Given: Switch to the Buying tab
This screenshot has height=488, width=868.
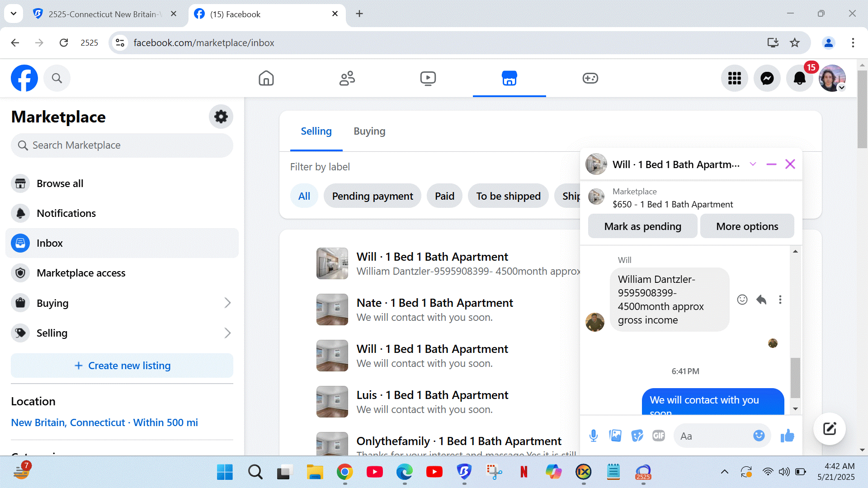Looking at the screenshot, I should [369, 131].
